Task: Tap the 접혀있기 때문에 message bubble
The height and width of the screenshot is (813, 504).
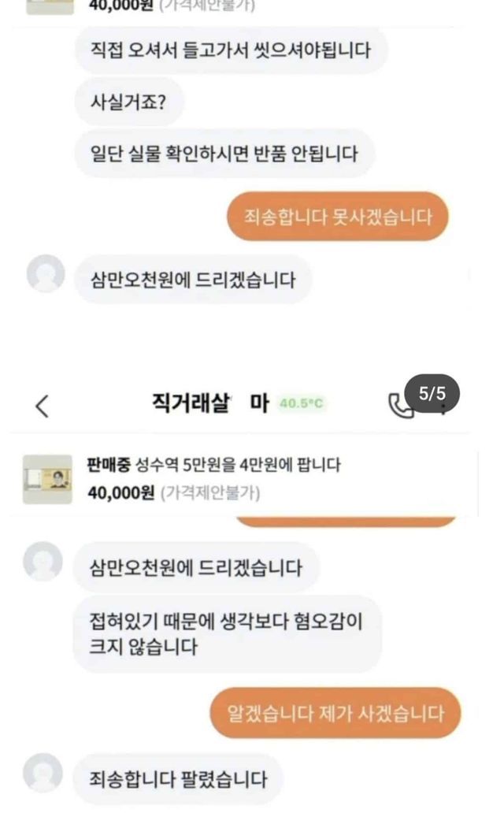Action: [227, 633]
